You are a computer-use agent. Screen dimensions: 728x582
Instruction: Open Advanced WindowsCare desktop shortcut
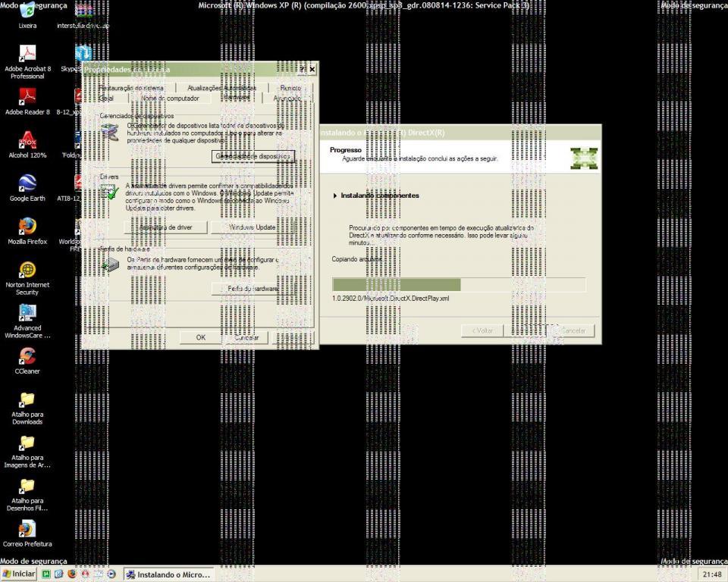tap(27, 321)
